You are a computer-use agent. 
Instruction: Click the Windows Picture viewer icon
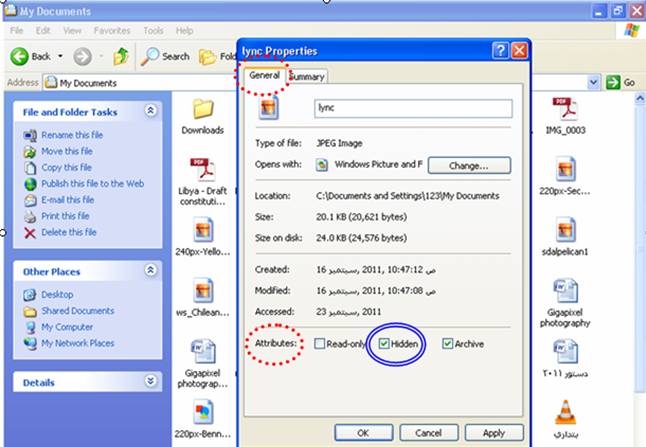tap(322, 165)
